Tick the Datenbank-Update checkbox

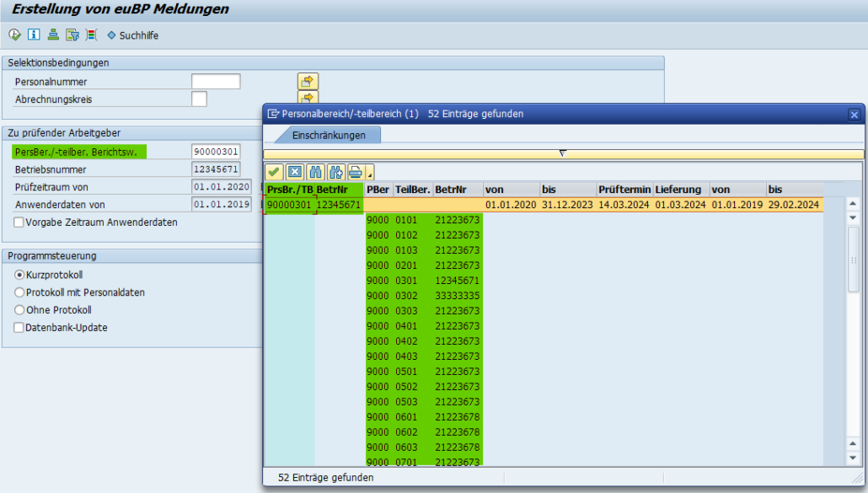19,327
